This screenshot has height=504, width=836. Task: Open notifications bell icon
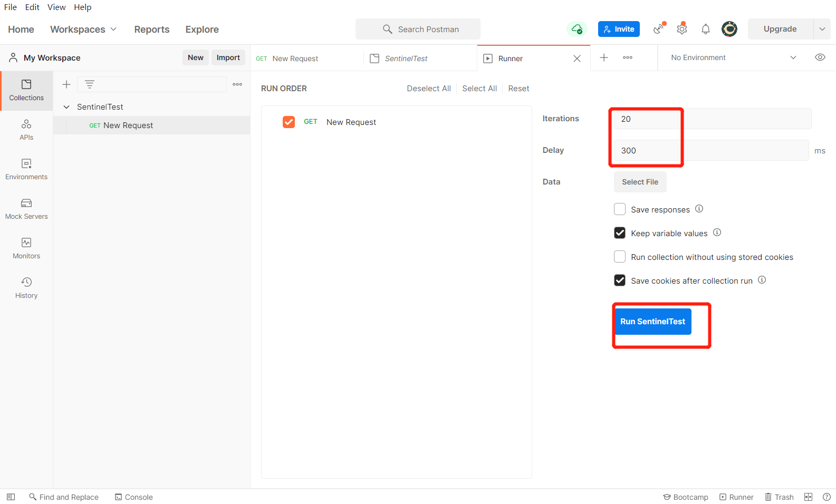706,29
